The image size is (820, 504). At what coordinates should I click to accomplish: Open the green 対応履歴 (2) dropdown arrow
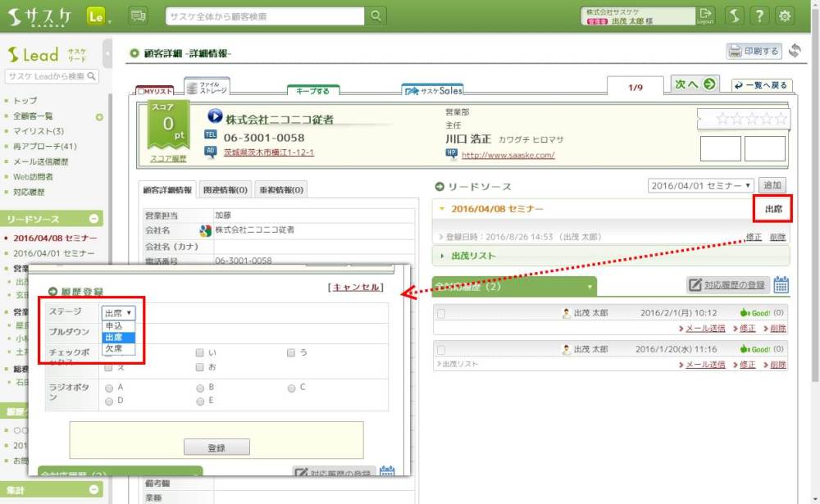[590, 287]
